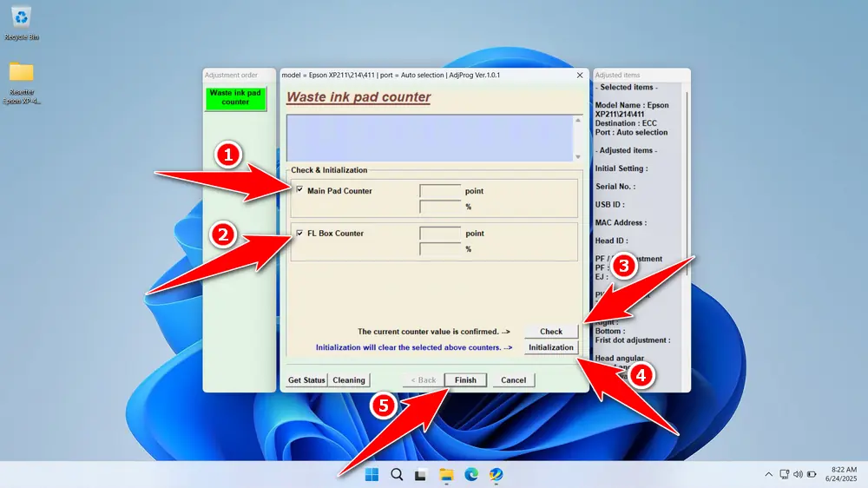Open Task View on taskbar
This screenshot has width=868, height=488.
421,475
